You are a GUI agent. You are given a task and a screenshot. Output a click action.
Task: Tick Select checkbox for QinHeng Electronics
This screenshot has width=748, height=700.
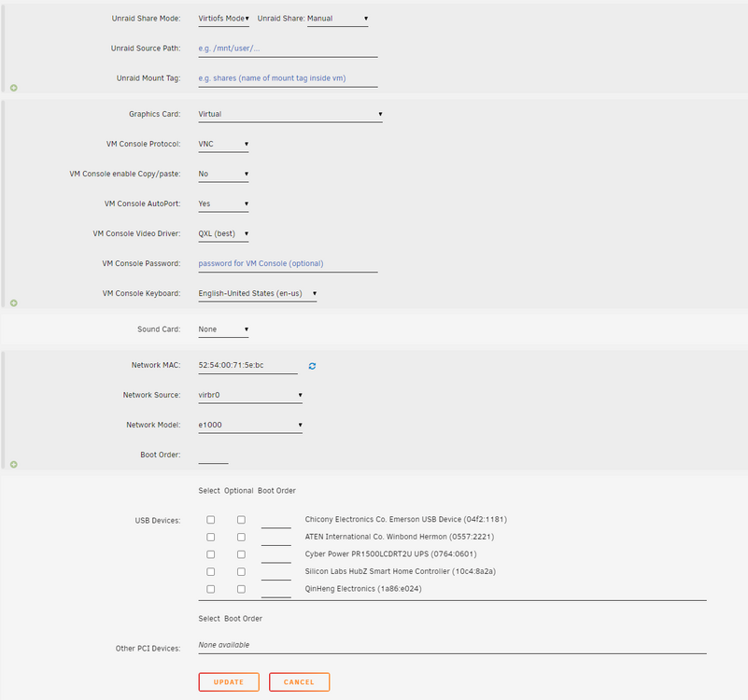click(x=211, y=589)
